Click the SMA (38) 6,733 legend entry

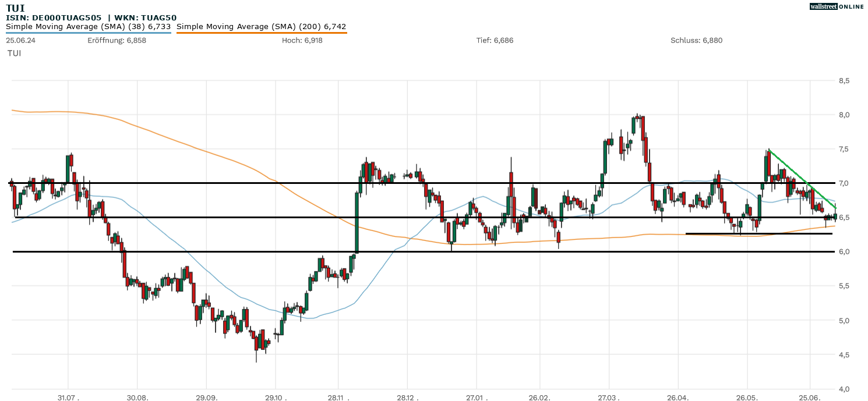pos(89,27)
